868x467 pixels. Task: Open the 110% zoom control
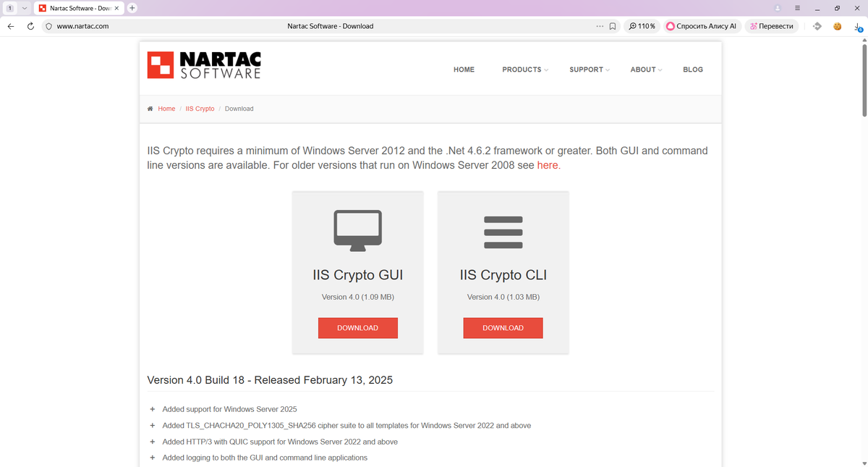click(642, 26)
